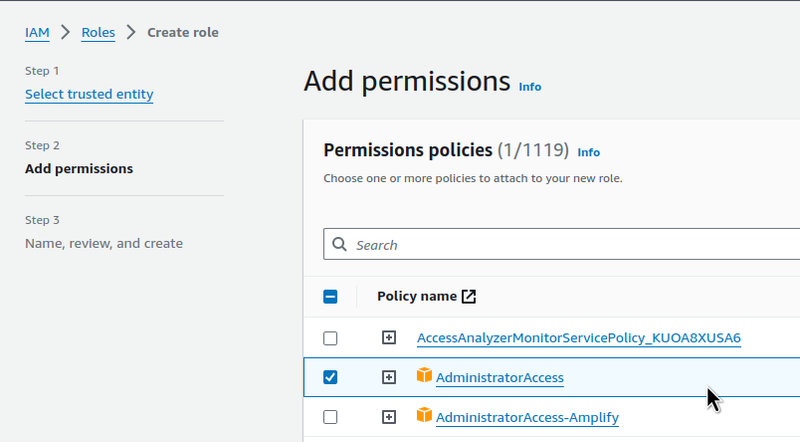Click the Create role breadcrumb text
The width and height of the screenshot is (800, 442).
click(x=183, y=33)
